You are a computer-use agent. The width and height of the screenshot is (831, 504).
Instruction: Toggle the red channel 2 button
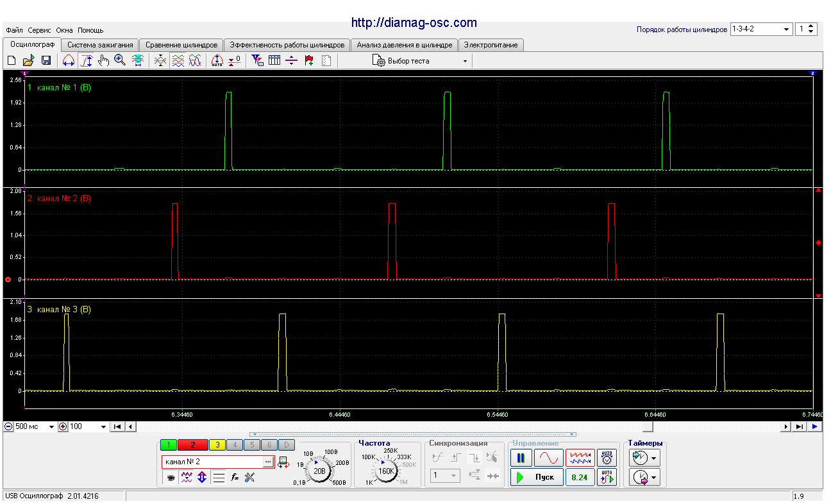[x=193, y=445]
